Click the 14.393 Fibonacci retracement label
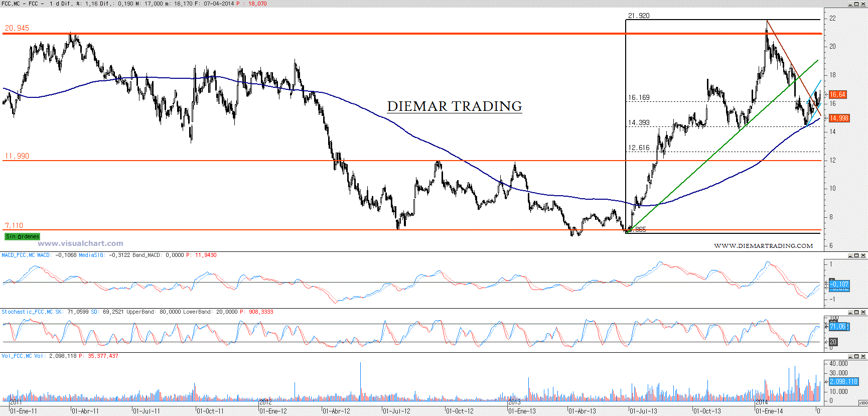This screenshot has height=416, width=868. (639, 122)
